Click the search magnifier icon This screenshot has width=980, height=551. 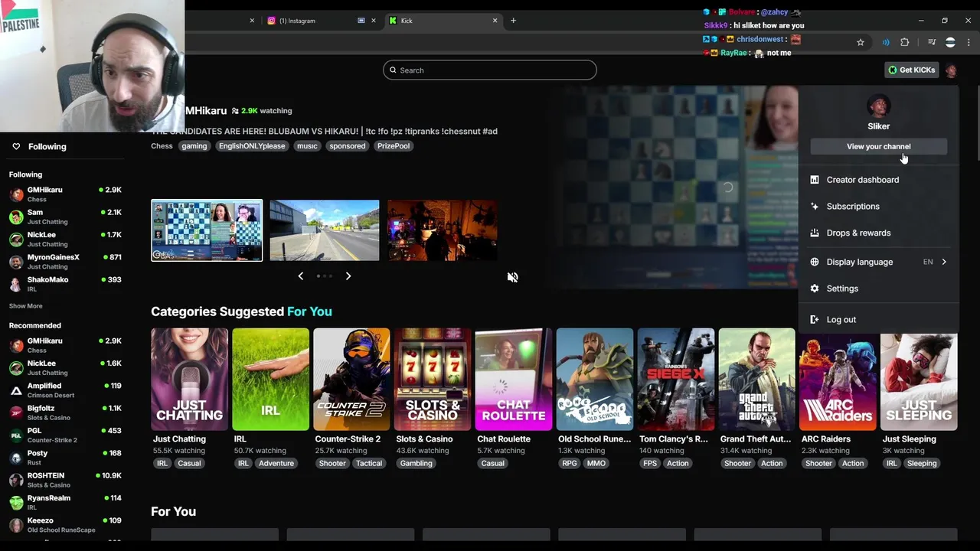click(393, 70)
